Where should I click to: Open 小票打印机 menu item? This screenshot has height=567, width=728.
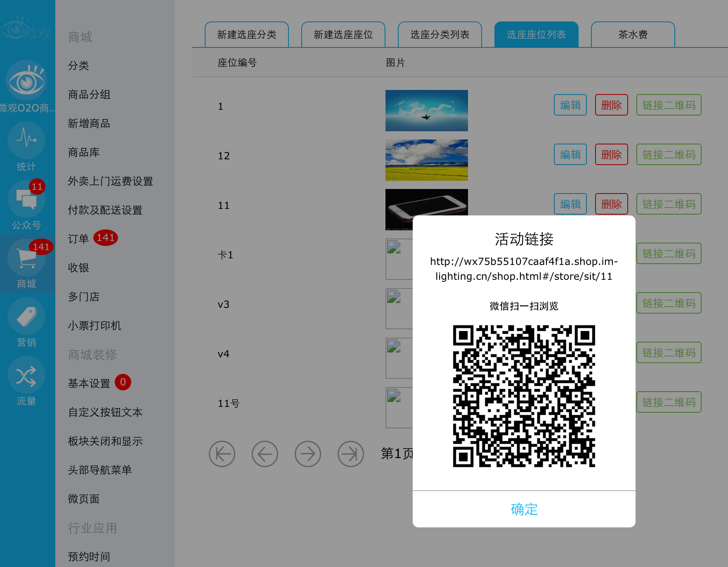(x=95, y=326)
